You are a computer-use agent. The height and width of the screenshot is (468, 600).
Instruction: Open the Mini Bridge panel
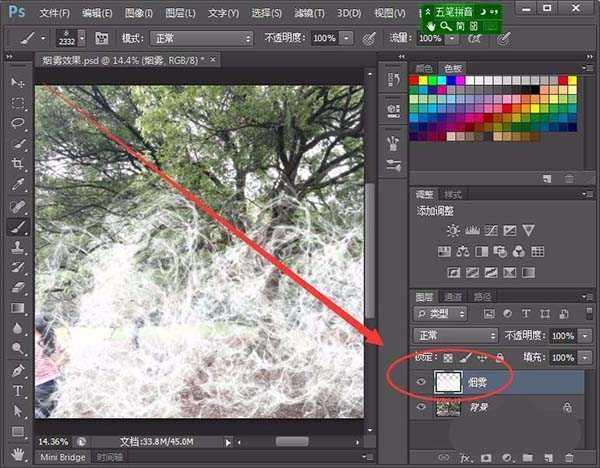[61, 457]
